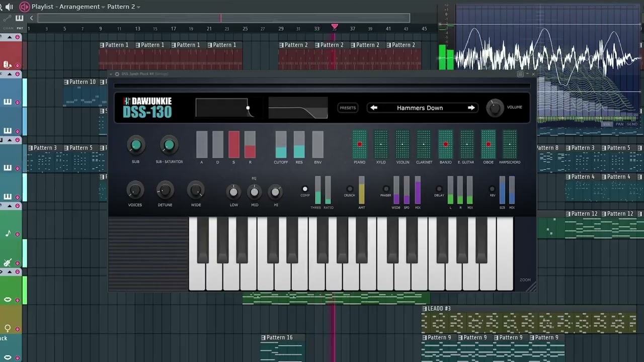Click the Playlist speaker icon in title bar

coord(9,7)
